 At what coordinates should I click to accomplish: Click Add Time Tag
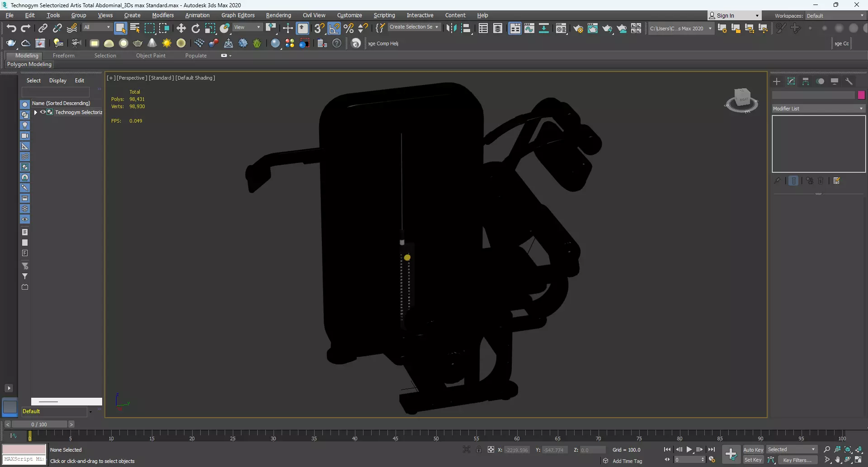point(627,461)
